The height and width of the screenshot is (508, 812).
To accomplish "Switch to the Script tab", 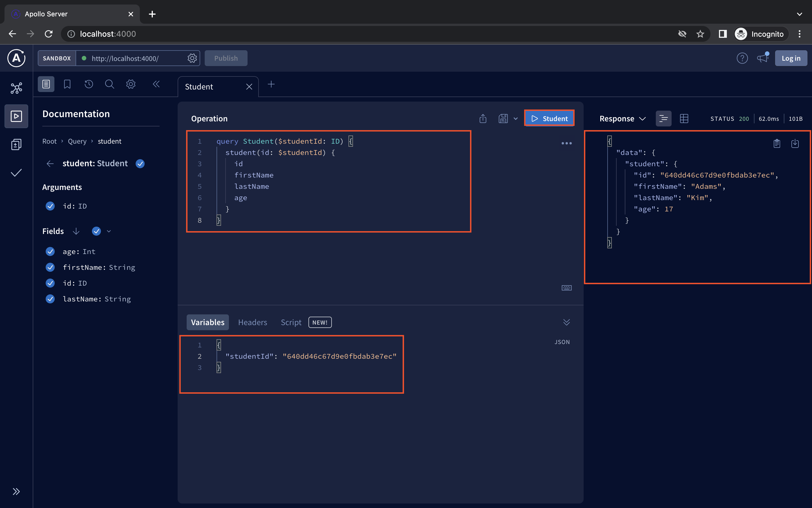I will (x=291, y=322).
